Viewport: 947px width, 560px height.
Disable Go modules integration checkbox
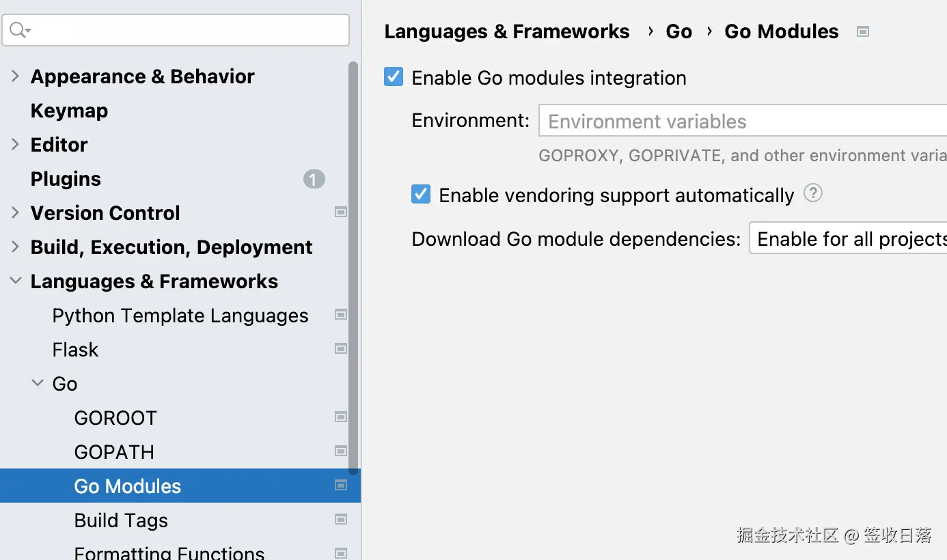coord(394,77)
